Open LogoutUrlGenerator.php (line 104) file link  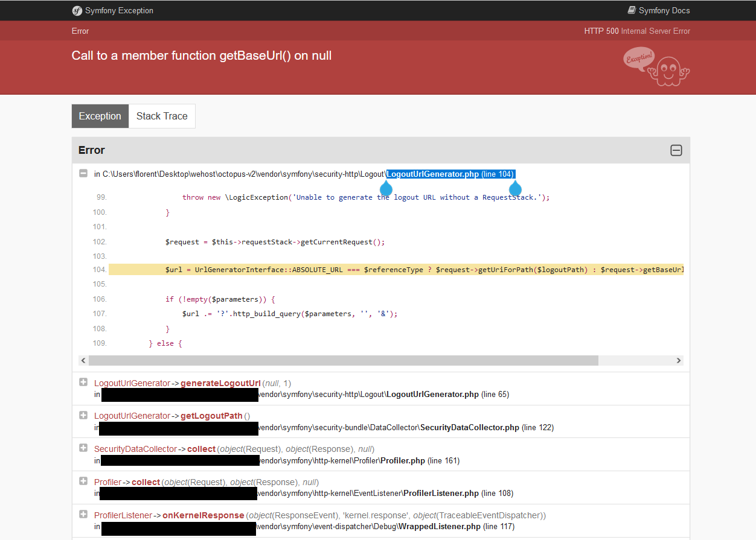tap(450, 174)
